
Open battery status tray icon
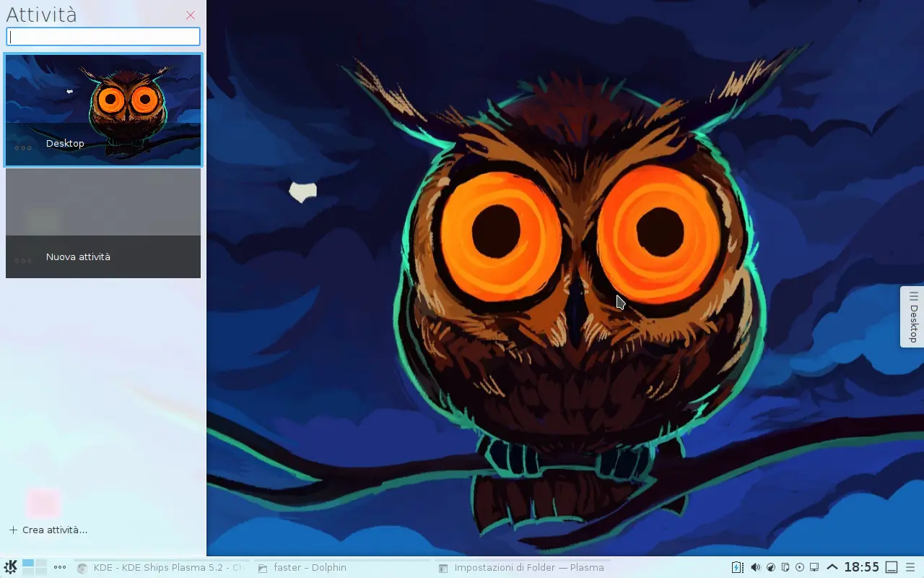pos(738,567)
